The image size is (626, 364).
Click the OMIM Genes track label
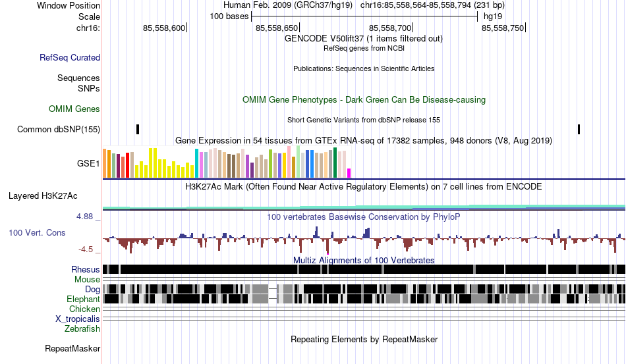74,109
